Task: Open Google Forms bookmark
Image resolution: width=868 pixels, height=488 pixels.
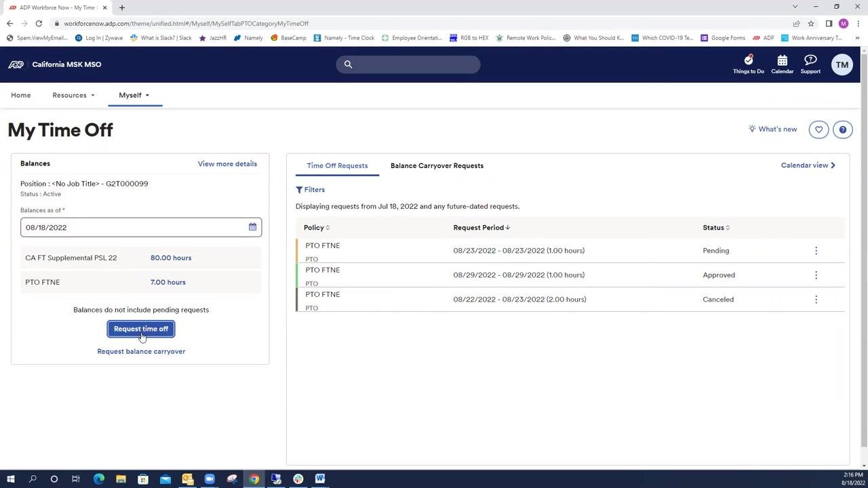Action: (722, 38)
